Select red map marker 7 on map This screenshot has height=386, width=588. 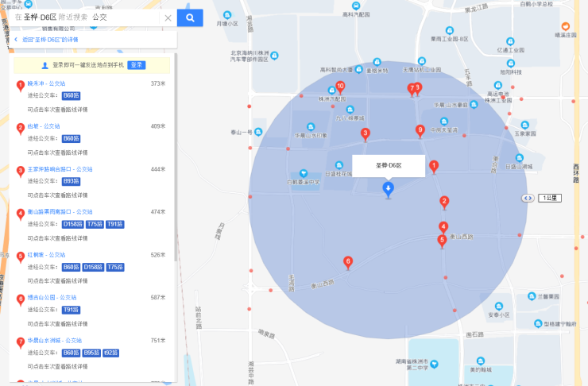pyautogui.click(x=412, y=89)
